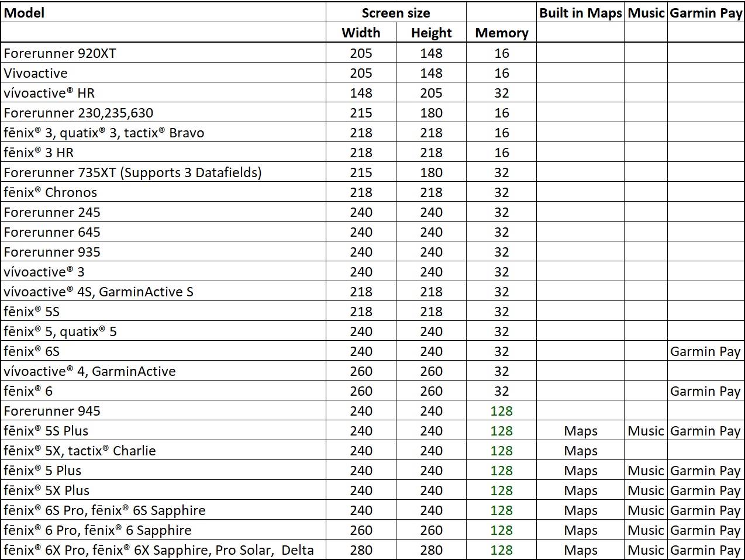This screenshot has width=745, height=560.
Task: Select the vívoactive 4, GarminActive model cell
Action: click(89, 371)
